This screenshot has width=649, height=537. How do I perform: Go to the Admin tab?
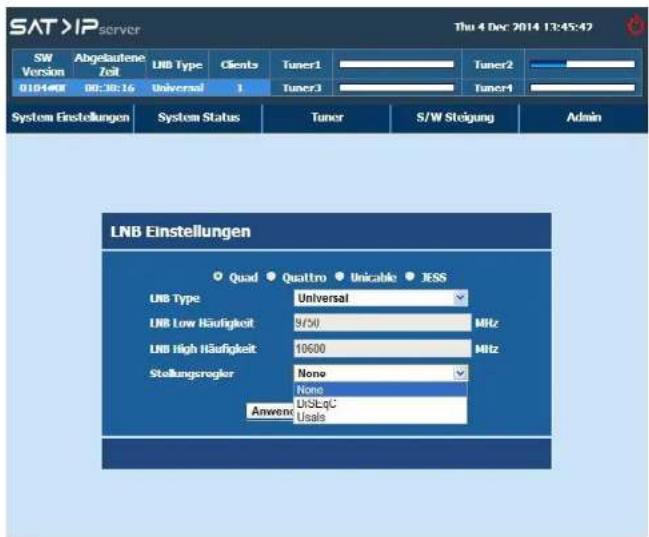(x=584, y=118)
